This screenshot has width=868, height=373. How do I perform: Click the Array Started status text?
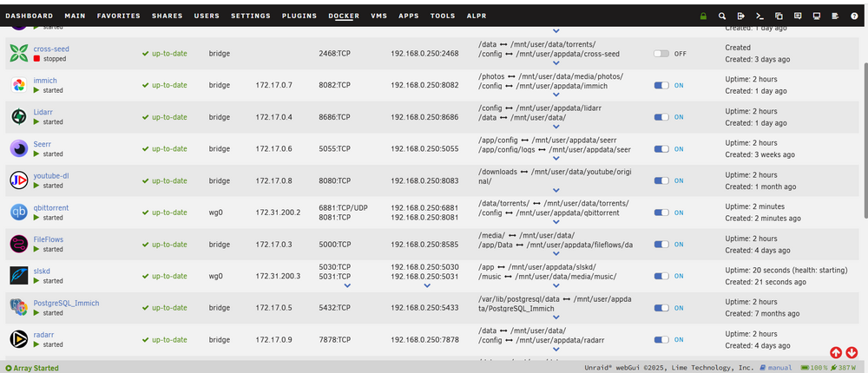pyautogui.click(x=36, y=368)
